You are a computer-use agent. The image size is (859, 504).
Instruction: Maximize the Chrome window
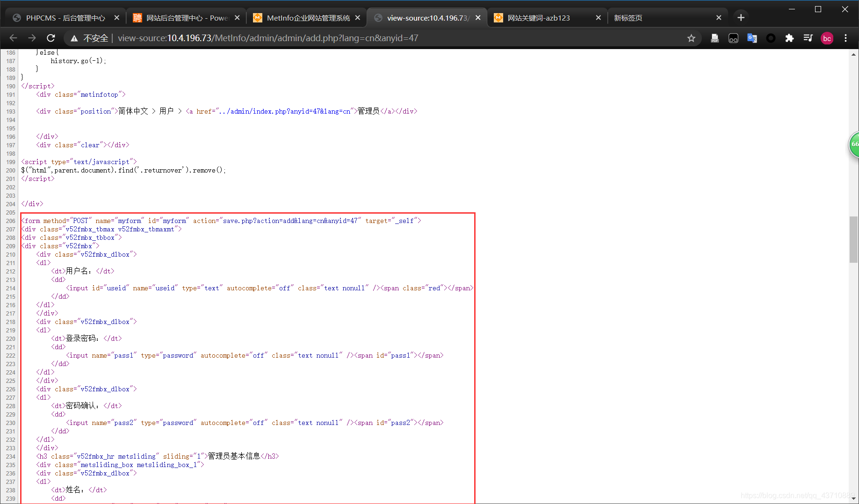click(x=818, y=9)
